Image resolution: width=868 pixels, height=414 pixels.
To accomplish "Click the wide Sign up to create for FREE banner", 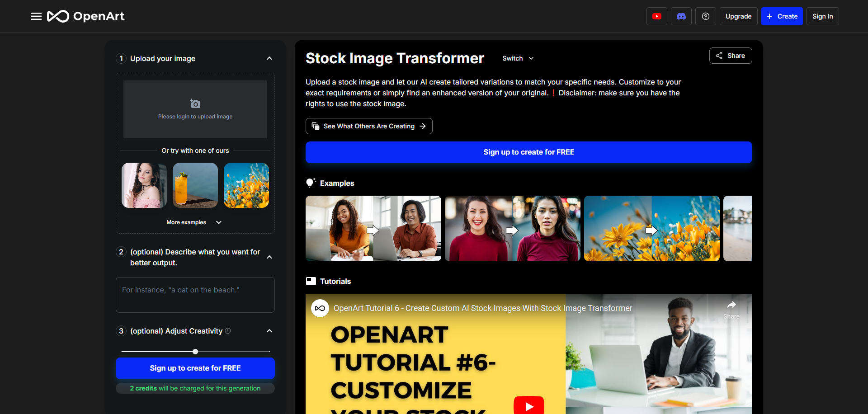I will coord(529,152).
